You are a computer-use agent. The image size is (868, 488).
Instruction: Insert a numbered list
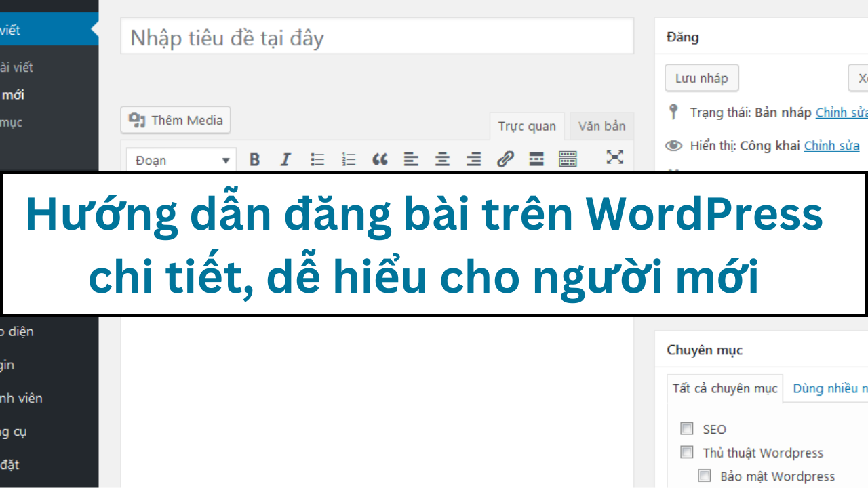(x=349, y=159)
